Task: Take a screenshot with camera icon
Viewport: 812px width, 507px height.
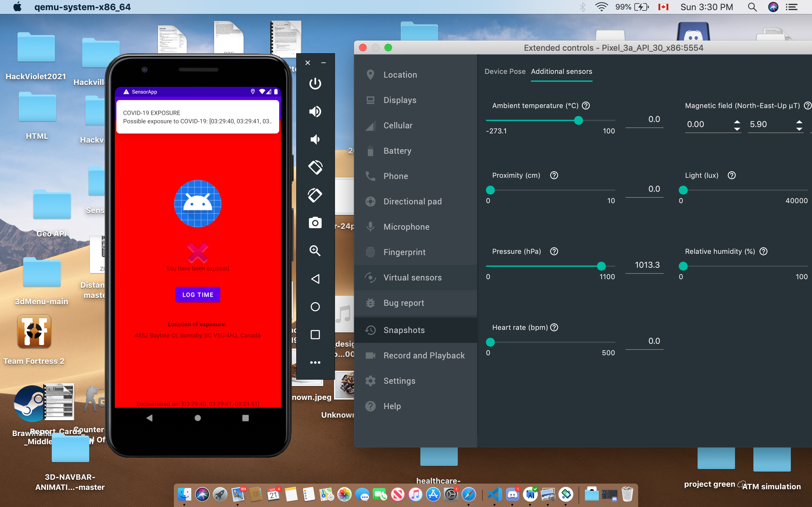Action: (x=315, y=223)
